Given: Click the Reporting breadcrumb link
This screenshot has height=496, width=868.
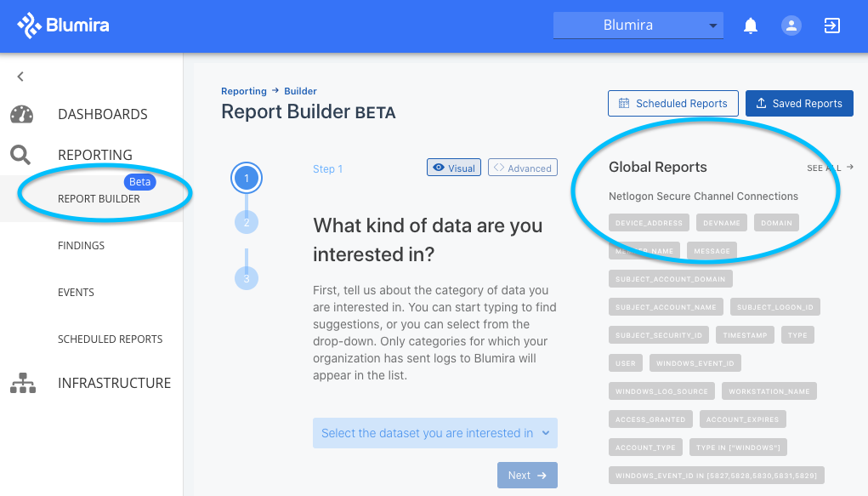Looking at the screenshot, I should tap(244, 91).
